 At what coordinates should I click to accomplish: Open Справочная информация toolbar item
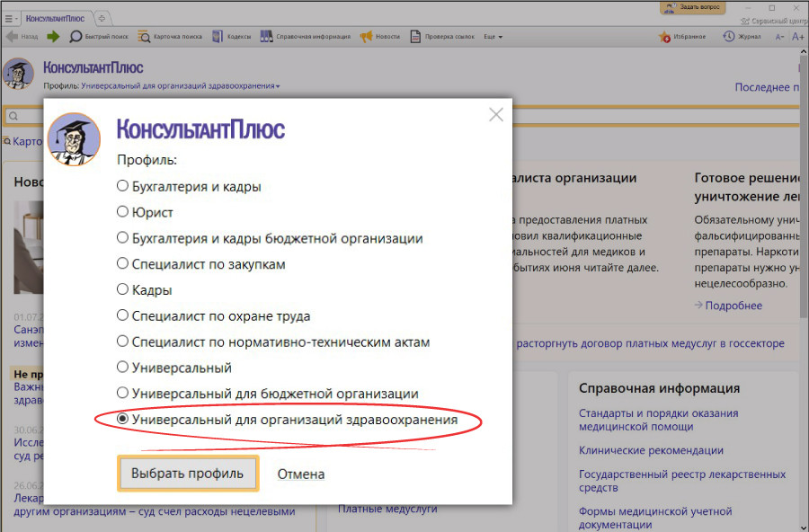tap(306, 37)
